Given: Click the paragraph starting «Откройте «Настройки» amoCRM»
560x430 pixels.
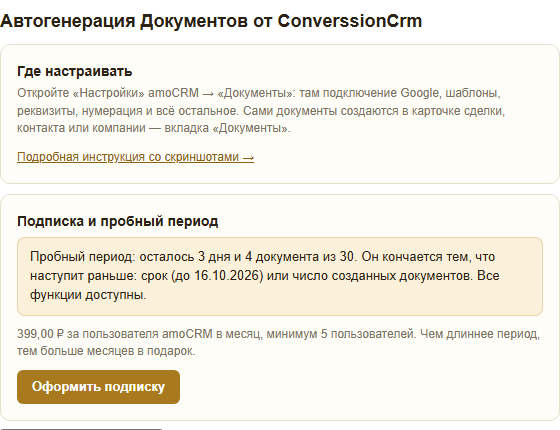Looking at the screenshot, I should click(261, 110).
